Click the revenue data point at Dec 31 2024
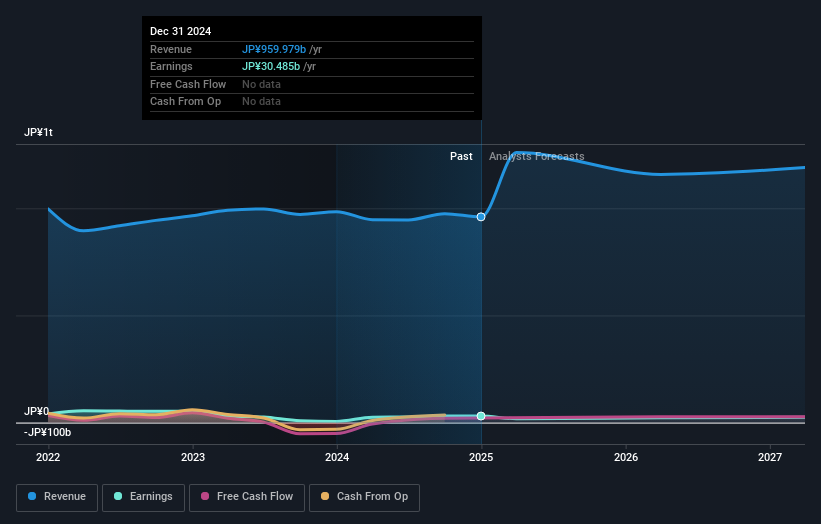The image size is (821, 524). pyautogui.click(x=481, y=217)
